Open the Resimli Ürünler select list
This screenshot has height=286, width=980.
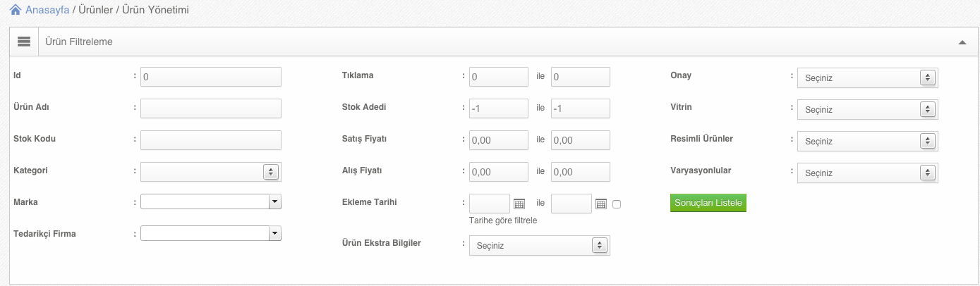[x=867, y=141]
